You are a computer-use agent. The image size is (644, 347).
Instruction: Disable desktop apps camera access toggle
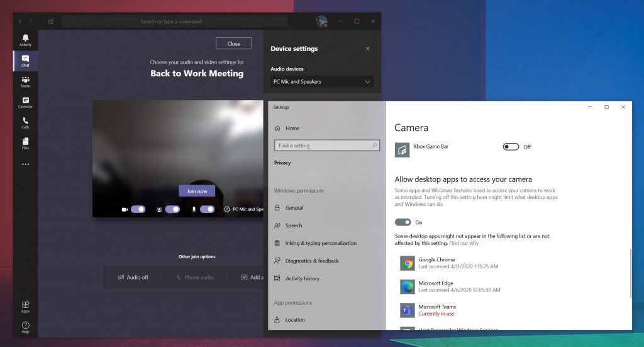pos(402,222)
